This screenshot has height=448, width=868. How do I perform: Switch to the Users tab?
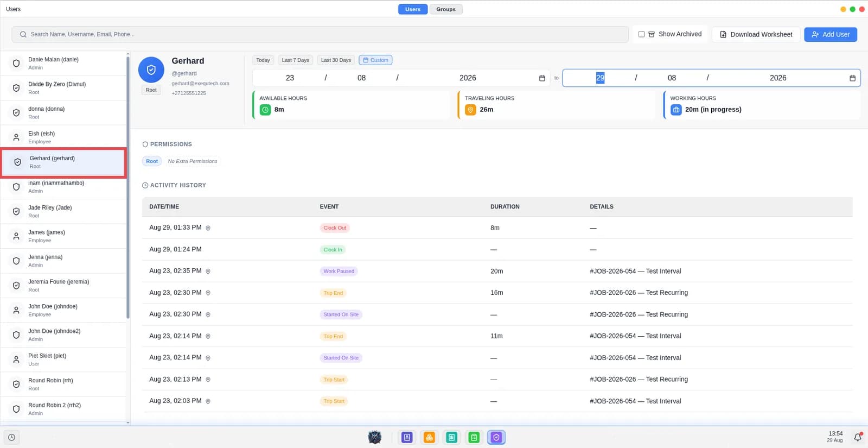pyautogui.click(x=413, y=9)
